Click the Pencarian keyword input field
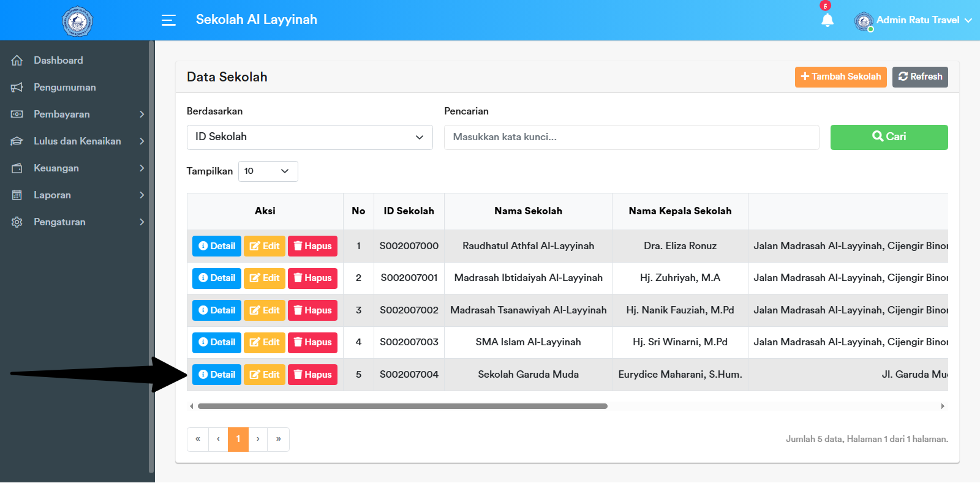This screenshot has width=980, height=483. coord(631,137)
